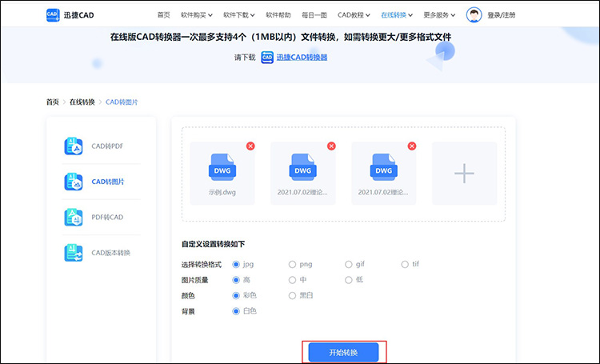Remove the third DWG file
Image resolution: width=600 pixels, height=364 pixels.
(x=412, y=146)
